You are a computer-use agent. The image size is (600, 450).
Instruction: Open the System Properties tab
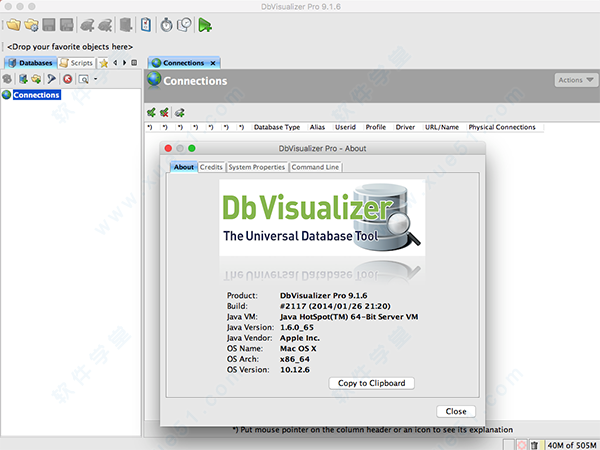(257, 167)
